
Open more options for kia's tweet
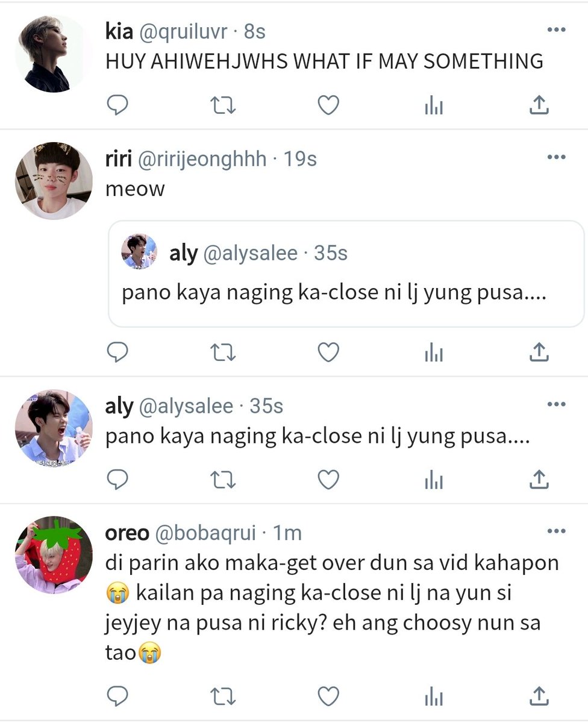coord(556,30)
